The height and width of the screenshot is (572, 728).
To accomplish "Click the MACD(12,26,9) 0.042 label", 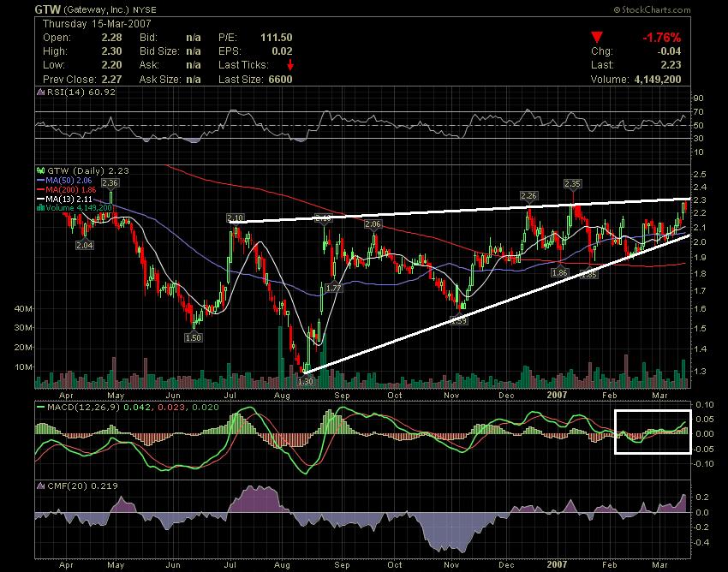I will pyautogui.click(x=98, y=408).
